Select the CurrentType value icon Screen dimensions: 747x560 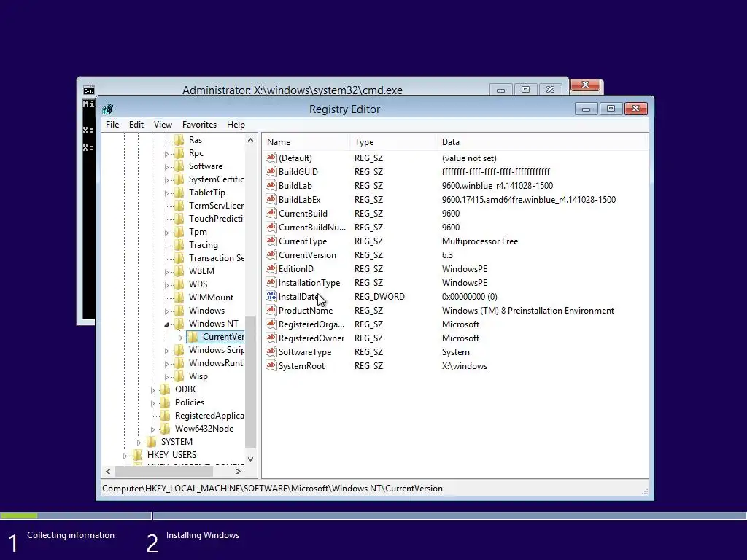271,241
